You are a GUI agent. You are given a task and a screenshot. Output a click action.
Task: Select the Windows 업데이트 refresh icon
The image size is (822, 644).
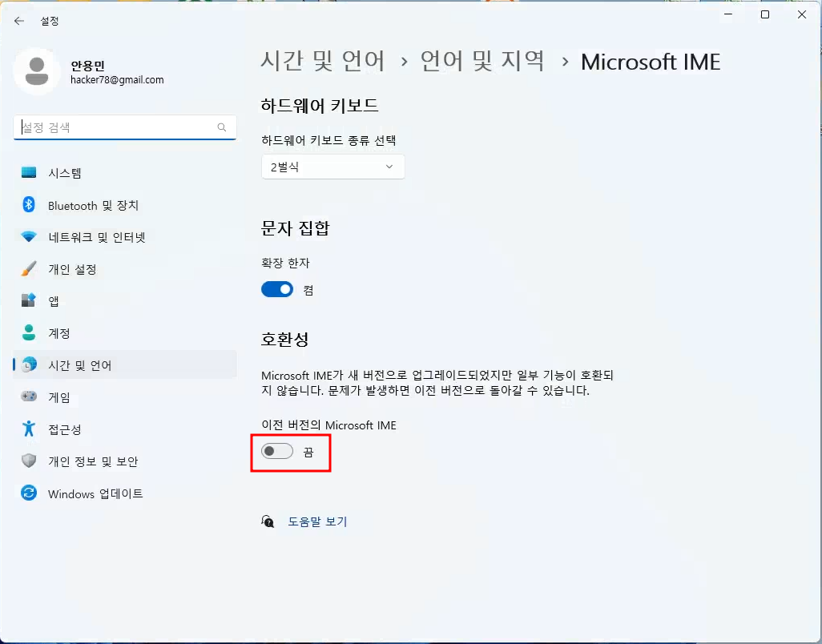click(29, 493)
